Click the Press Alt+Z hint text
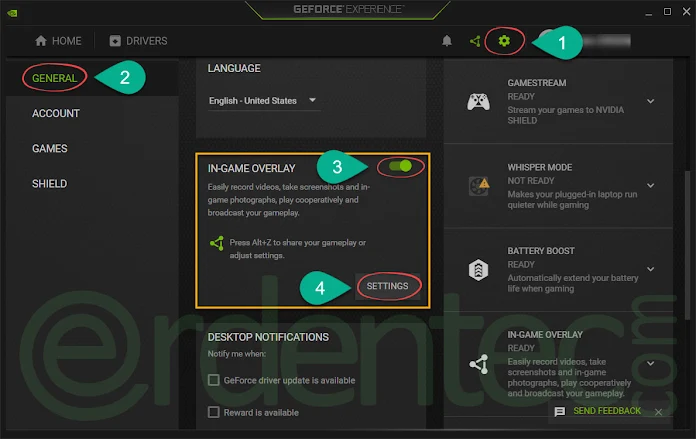696x439 pixels. coord(297,249)
